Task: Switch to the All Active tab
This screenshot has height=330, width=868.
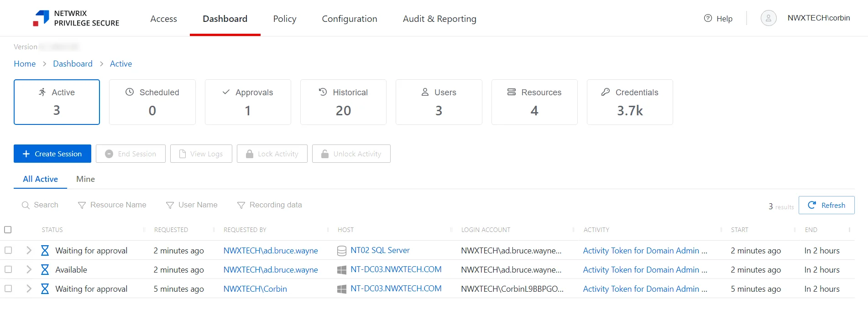Action: point(40,179)
